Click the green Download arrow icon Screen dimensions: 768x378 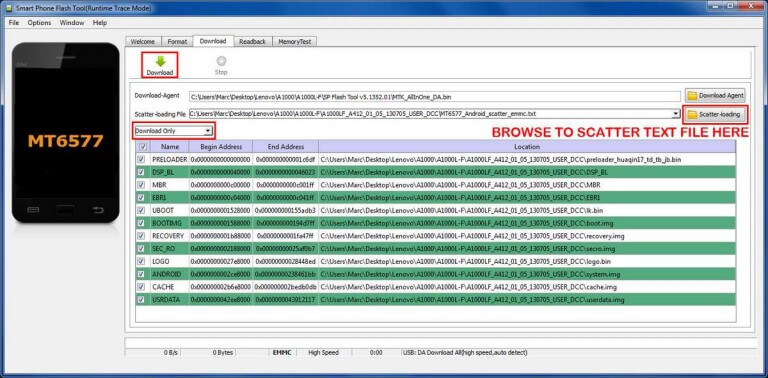coord(160,61)
